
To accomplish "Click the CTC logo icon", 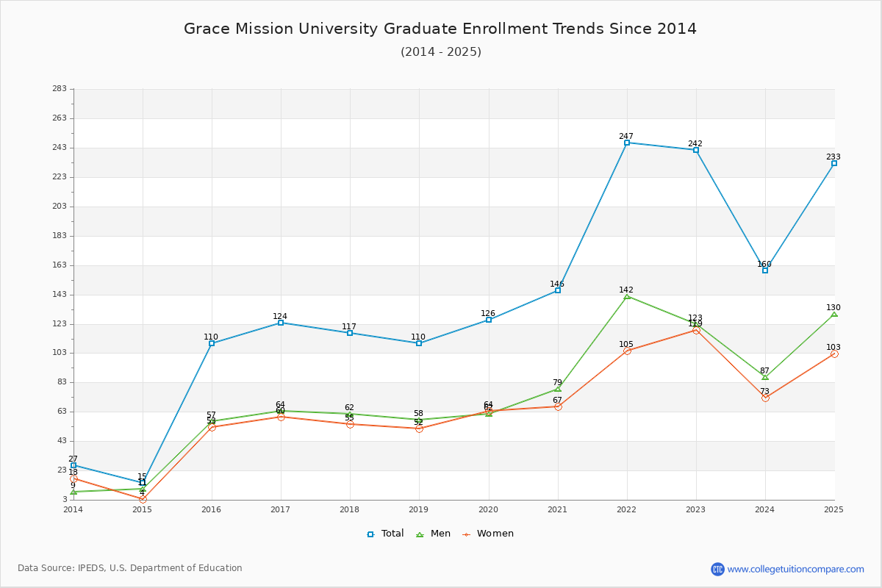I will [x=717, y=569].
